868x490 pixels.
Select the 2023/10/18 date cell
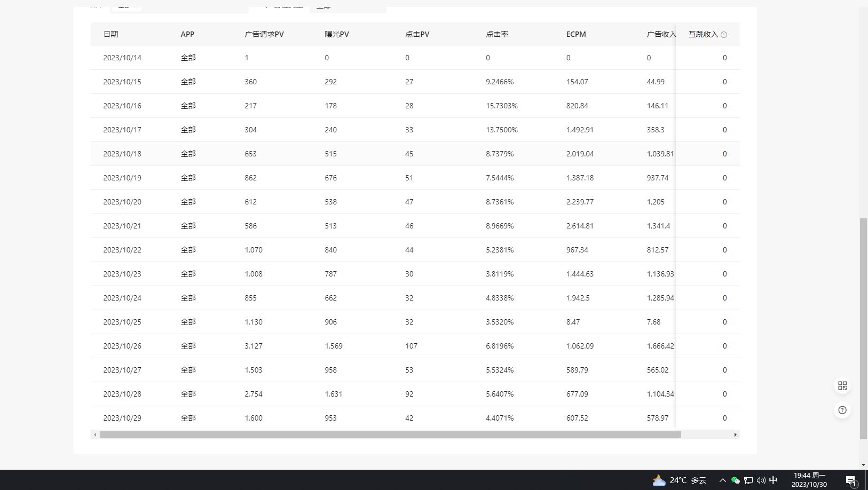pyautogui.click(x=122, y=154)
